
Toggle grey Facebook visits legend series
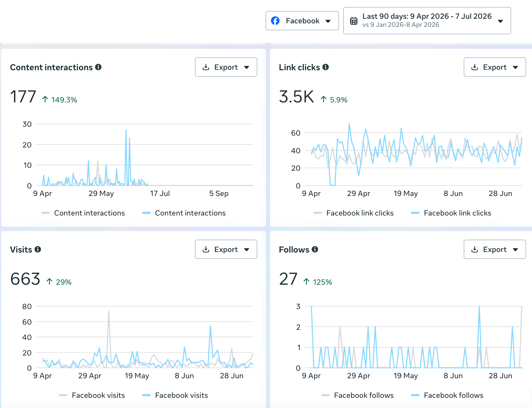(92, 395)
